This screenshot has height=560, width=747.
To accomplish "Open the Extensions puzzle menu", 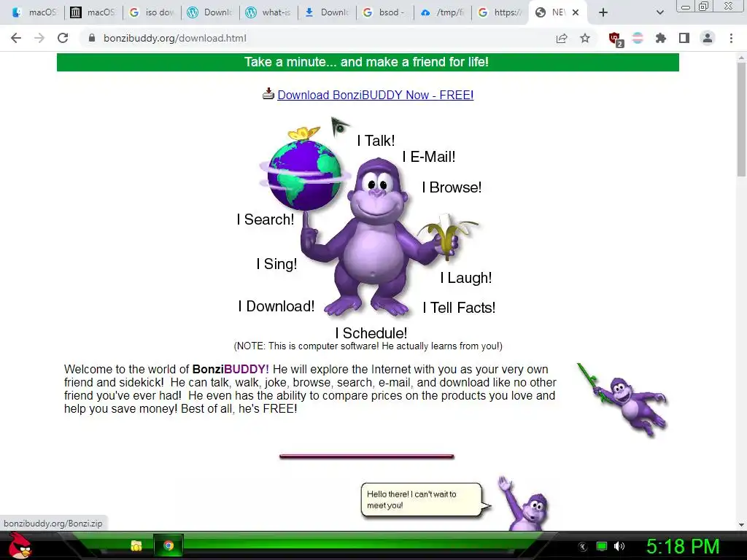I will point(661,38).
